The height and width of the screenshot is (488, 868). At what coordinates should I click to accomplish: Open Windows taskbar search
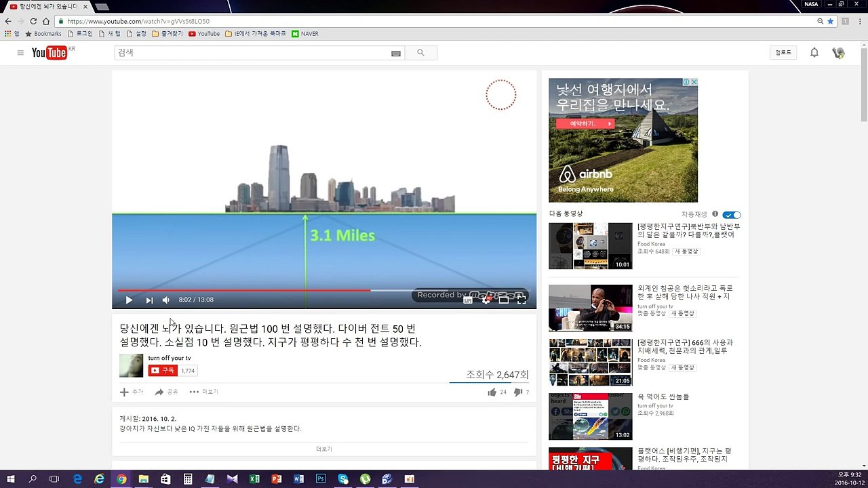(33, 479)
